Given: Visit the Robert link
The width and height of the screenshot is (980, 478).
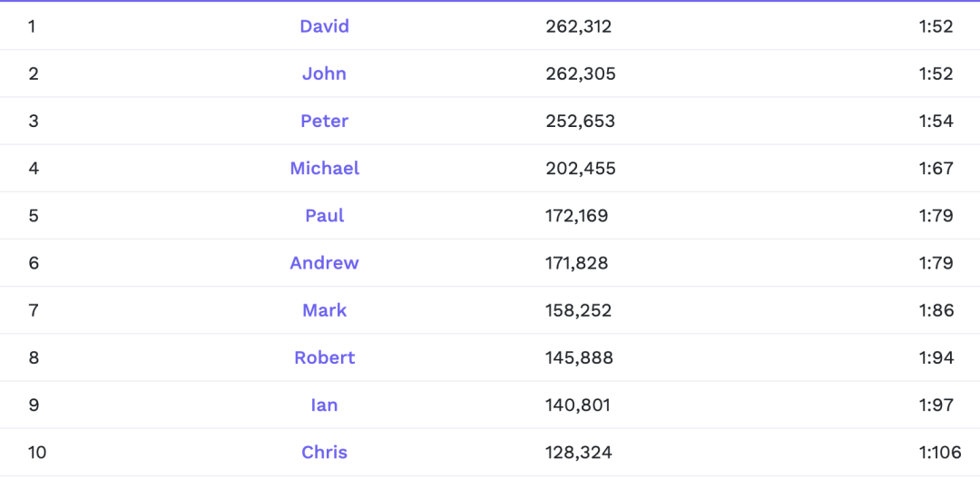Looking at the screenshot, I should coord(324,357).
